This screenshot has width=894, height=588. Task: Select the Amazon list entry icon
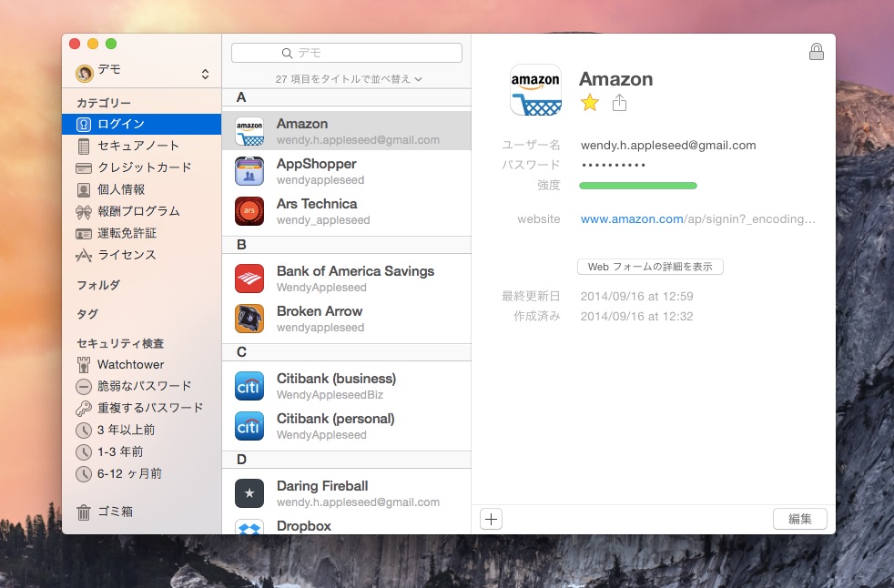pyautogui.click(x=249, y=131)
